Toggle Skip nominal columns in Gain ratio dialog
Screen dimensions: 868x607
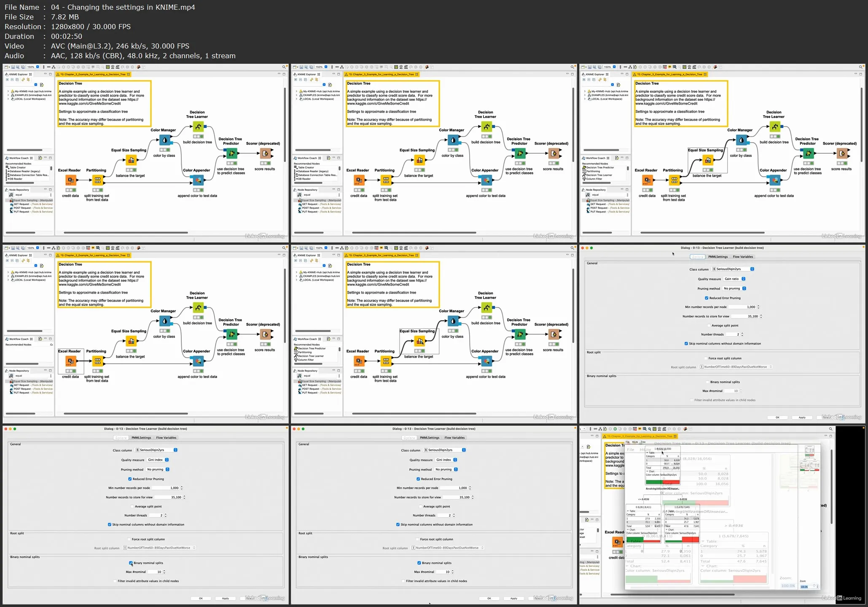point(686,343)
